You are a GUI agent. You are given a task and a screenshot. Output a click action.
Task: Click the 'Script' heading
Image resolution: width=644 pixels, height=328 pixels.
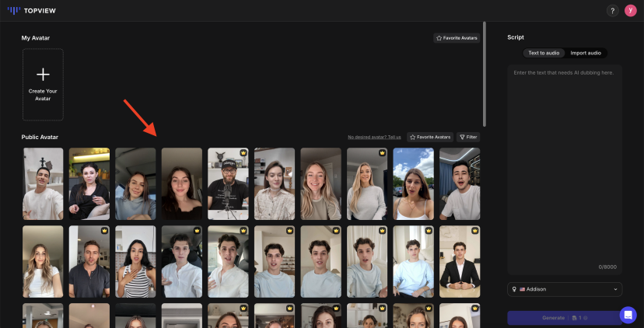516,37
